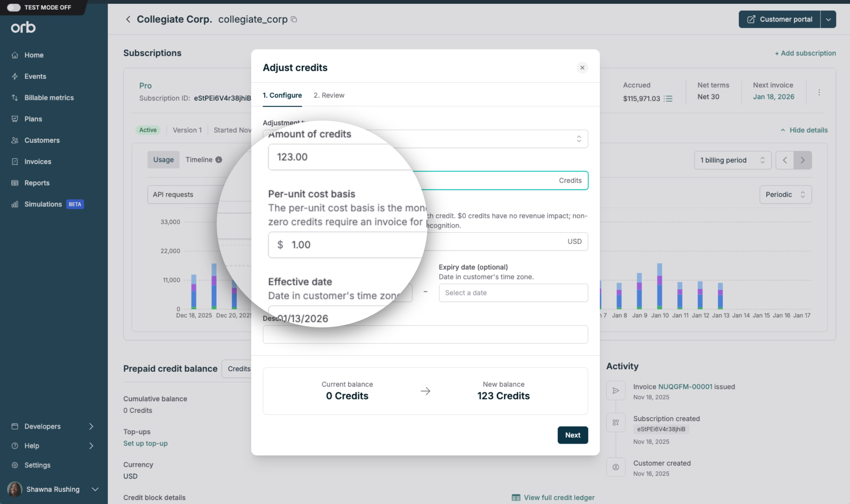
Task: Collapse subscription with Hide details
Action: 804,130
